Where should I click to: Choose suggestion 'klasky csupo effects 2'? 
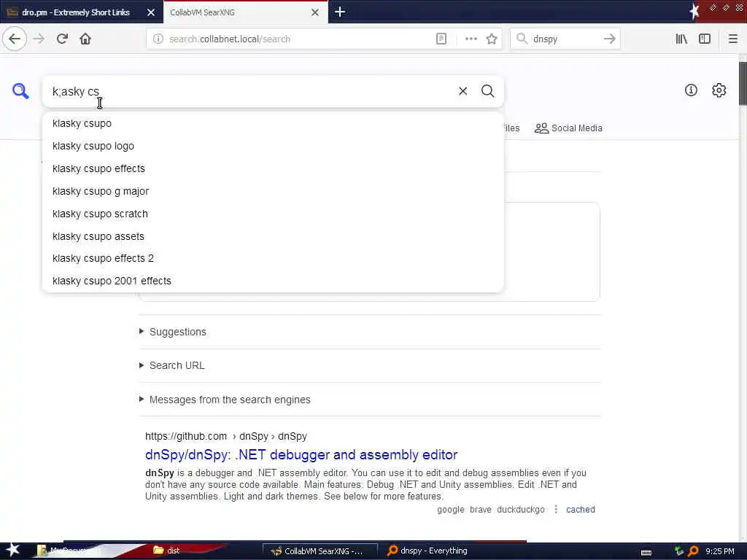273,258
